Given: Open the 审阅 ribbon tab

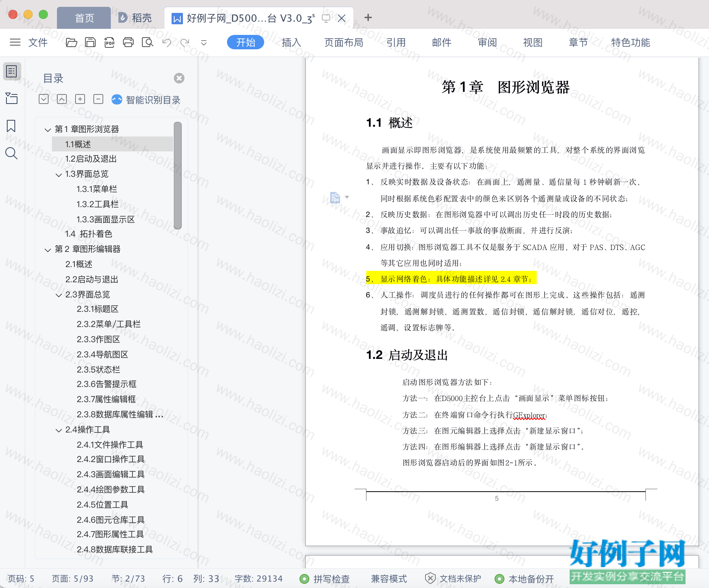Looking at the screenshot, I should 487,42.
